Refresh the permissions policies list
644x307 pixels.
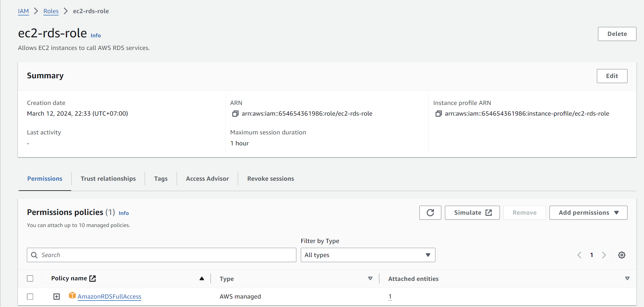(x=430, y=213)
